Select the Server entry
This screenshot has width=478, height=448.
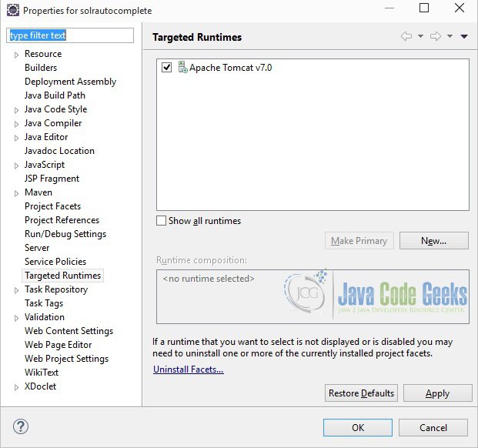pos(37,248)
